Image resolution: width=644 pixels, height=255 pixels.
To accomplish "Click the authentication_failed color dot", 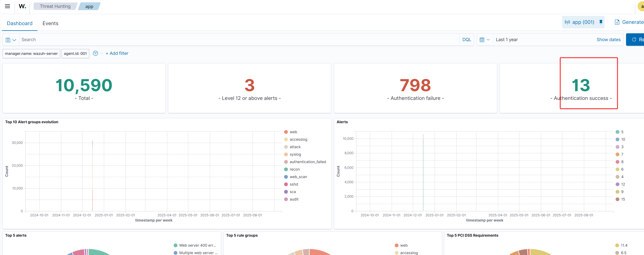I will point(286,162).
